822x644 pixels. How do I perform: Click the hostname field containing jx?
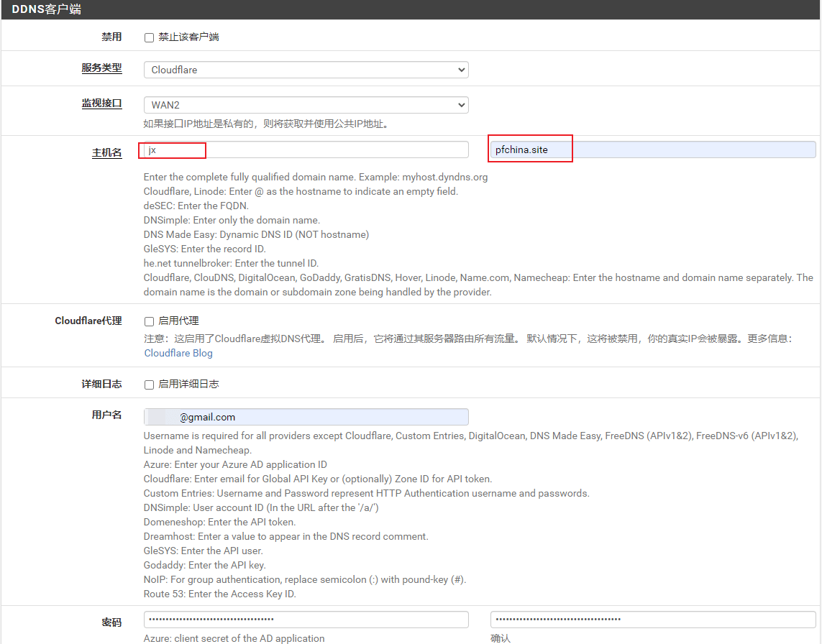306,149
